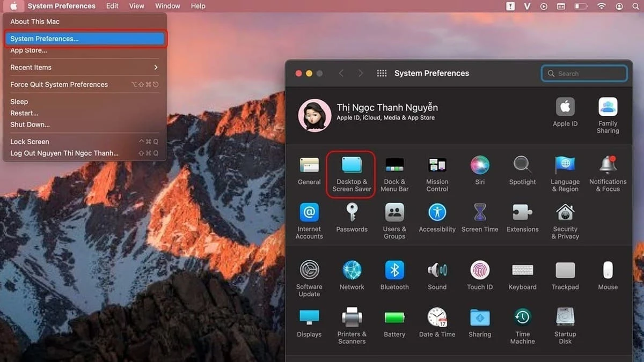
Task: Open Desktop & Screen Saver preferences
Action: (x=352, y=174)
